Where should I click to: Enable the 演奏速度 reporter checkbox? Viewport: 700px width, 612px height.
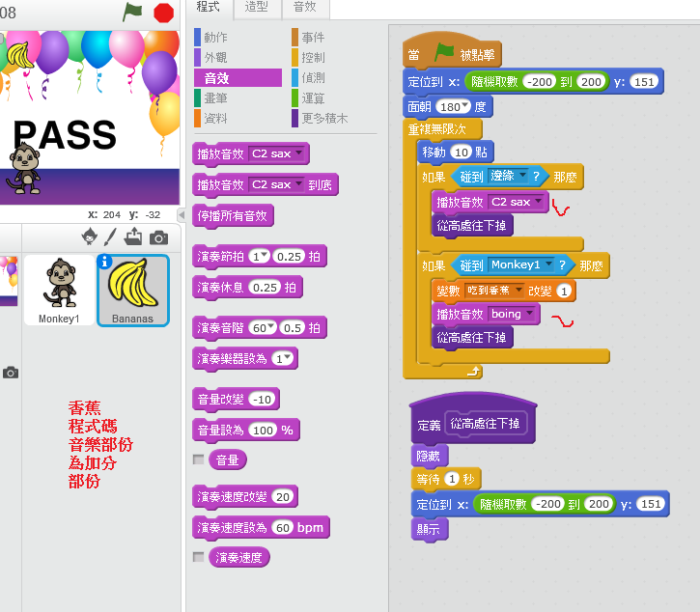[198, 557]
